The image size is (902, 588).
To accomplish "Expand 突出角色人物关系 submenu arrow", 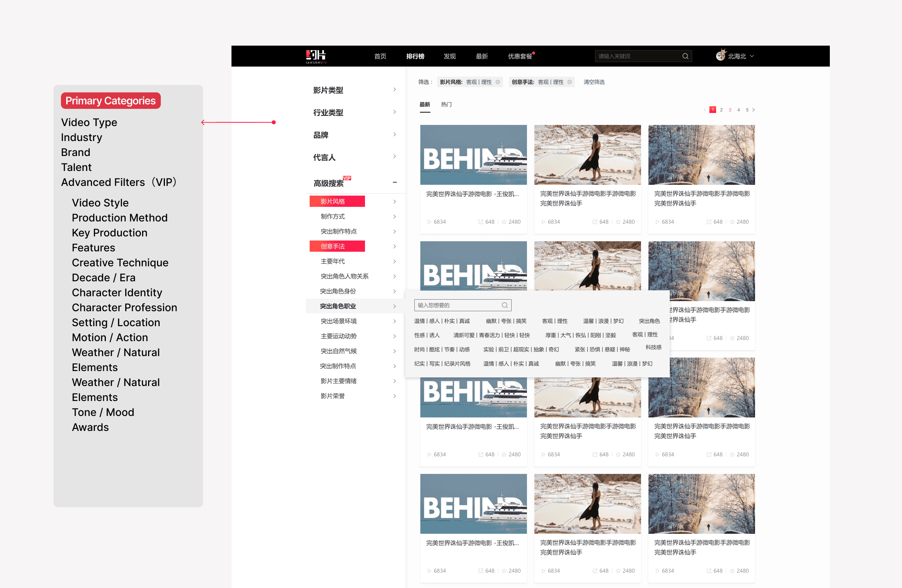I will [395, 276].
